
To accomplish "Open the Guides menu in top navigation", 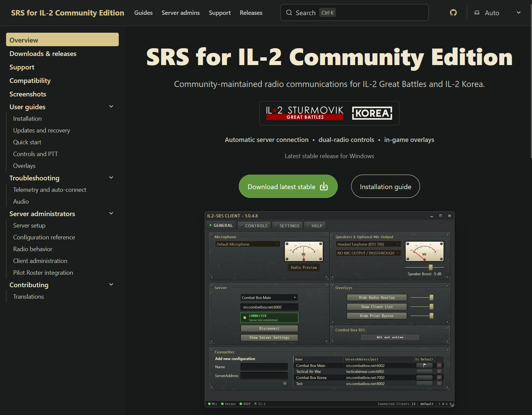I will pos(143,13).
